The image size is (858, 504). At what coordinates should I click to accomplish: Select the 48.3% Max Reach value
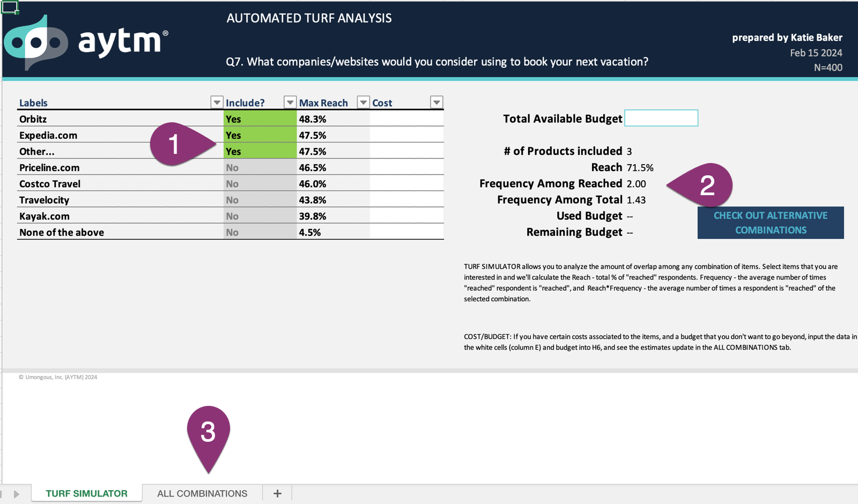pos(313,119)
